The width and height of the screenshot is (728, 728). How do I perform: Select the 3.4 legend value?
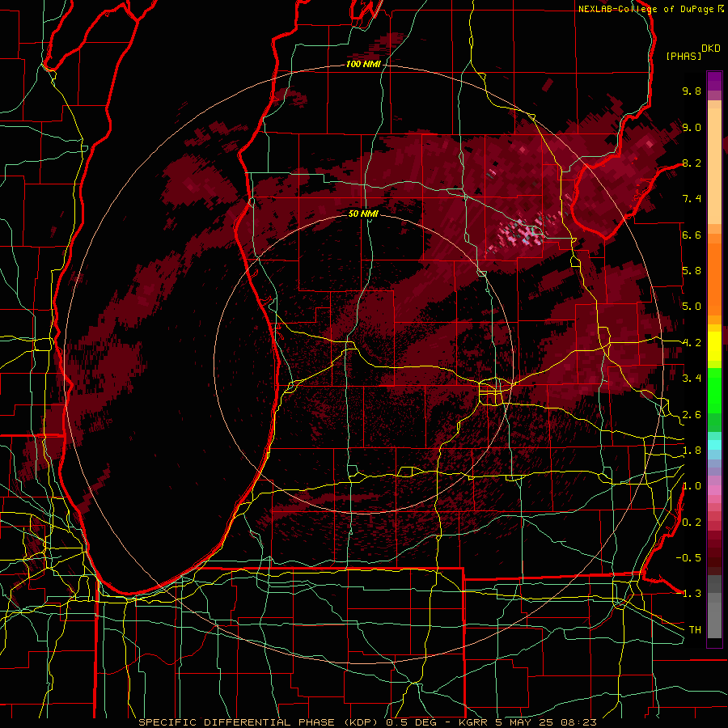692,379
